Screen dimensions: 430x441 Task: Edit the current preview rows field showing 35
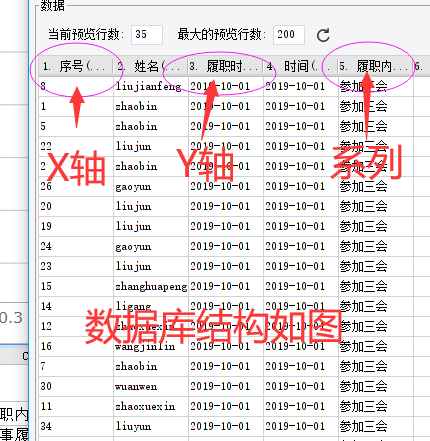pos(147,35)
